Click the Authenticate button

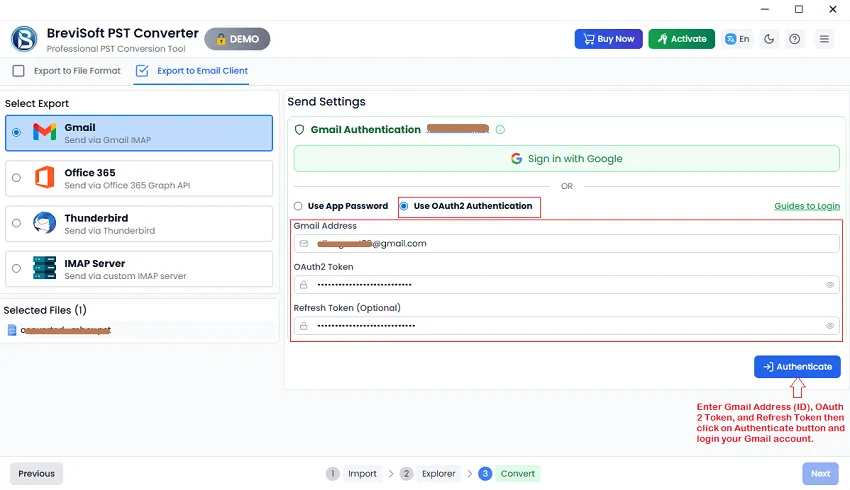click(797, 367)
